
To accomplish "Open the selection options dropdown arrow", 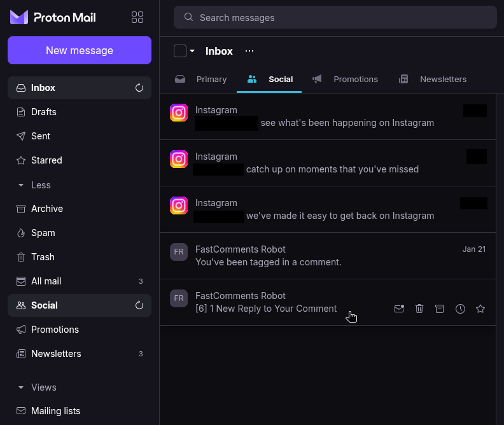I will click(x=192, y=51).
